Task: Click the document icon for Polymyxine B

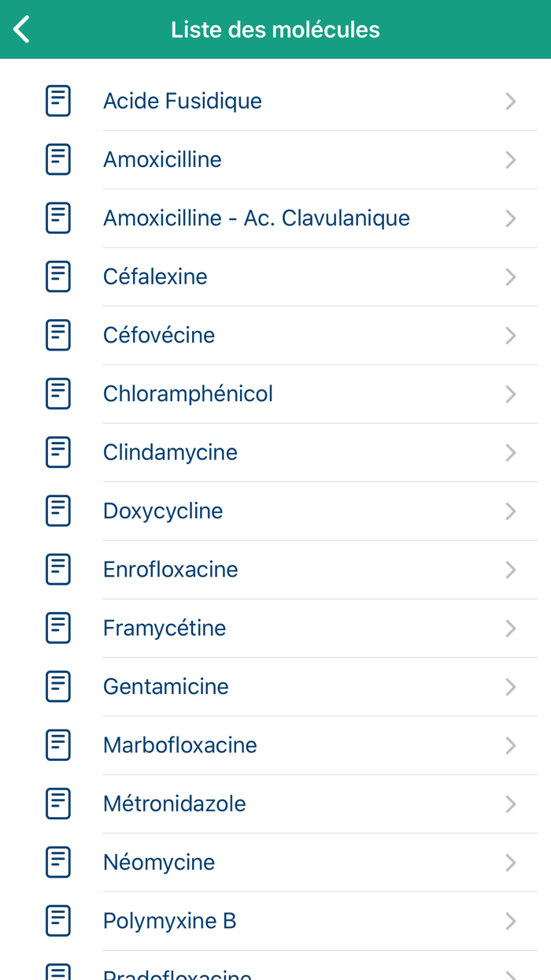Action: pyautogui.click(x=58, y=920)
